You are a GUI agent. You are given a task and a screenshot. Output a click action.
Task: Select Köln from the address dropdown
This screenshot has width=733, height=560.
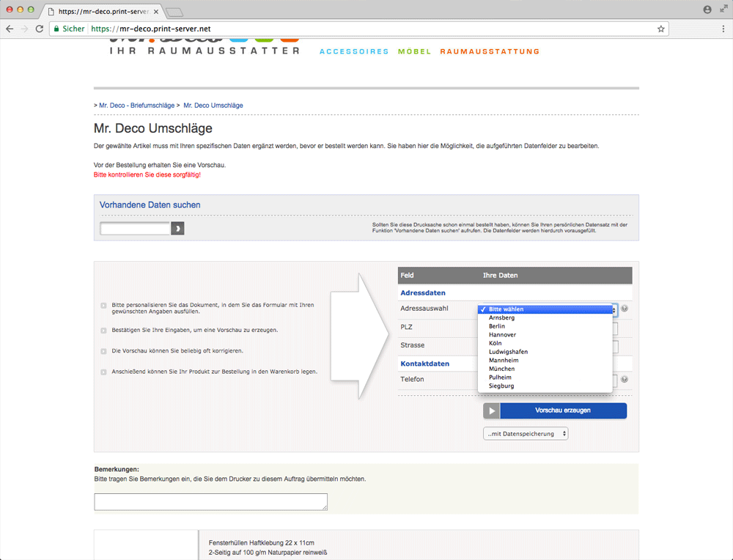point(545,343)
